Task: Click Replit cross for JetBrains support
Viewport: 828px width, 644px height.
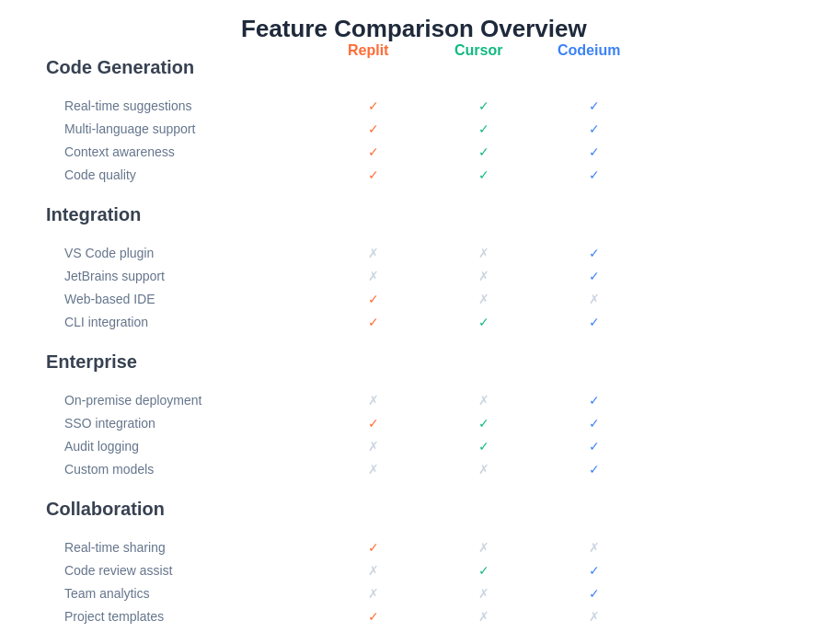Action: [374, 276]
